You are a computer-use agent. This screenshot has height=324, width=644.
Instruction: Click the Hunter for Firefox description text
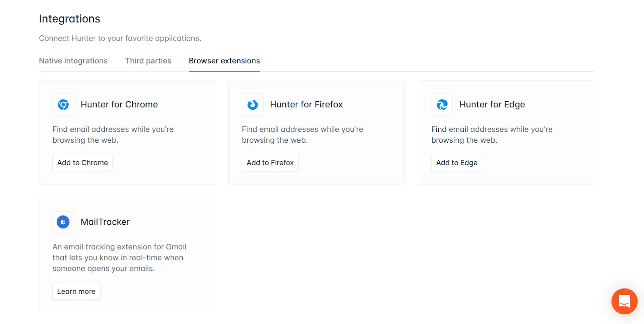[302, 135]
